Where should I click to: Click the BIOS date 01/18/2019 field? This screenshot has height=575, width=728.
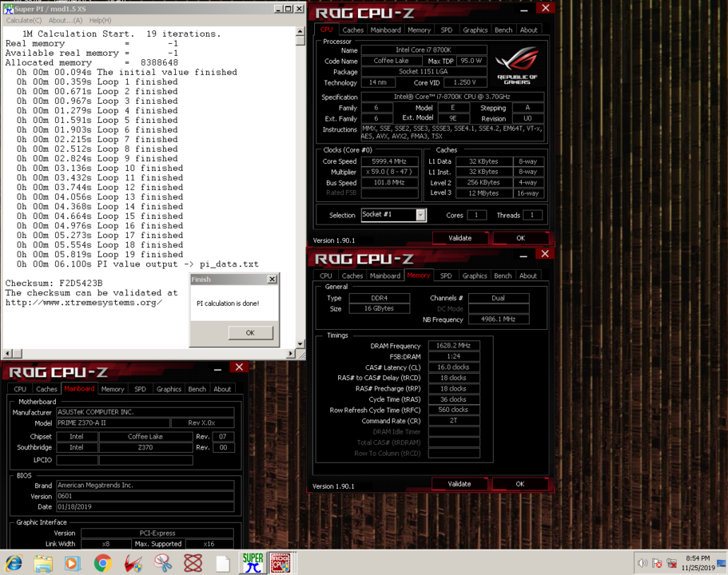click(x=145, y=507)
